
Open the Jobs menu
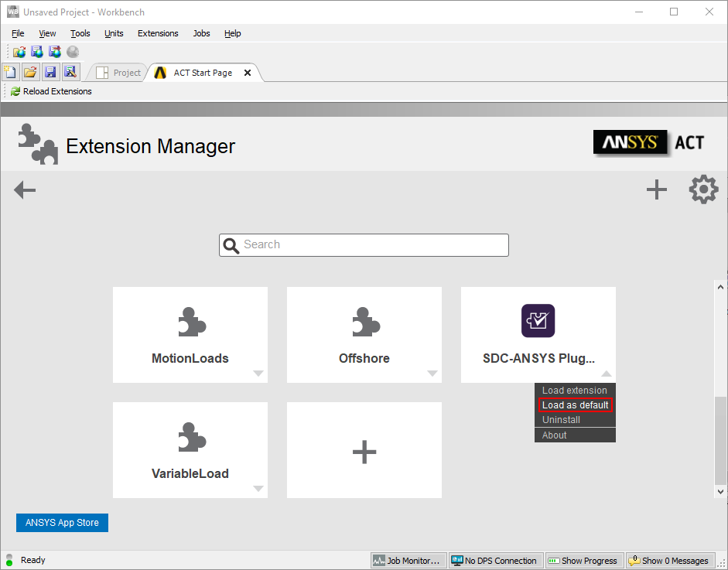pyautogui.click(x=201, y=33)
